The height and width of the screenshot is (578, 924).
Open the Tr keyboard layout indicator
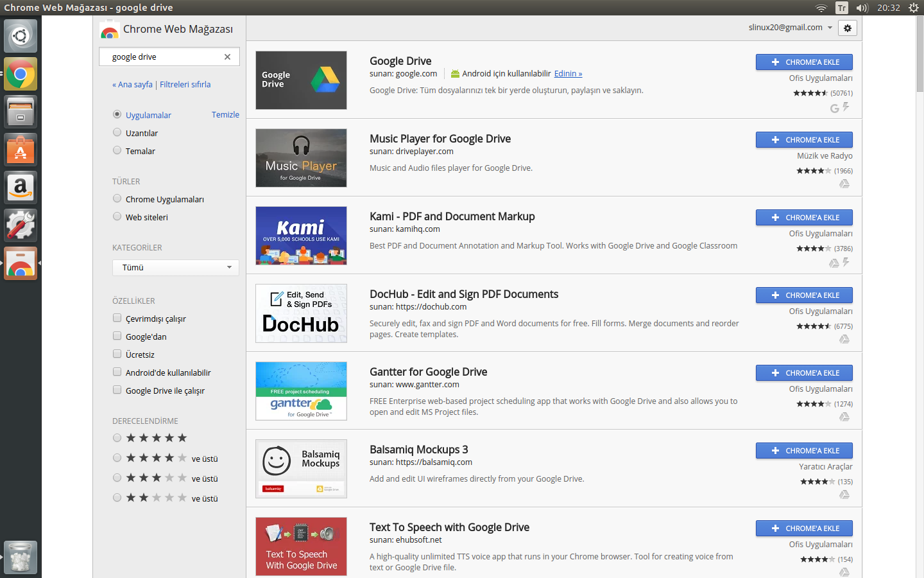pyautogui.click(x=842, y=8)
